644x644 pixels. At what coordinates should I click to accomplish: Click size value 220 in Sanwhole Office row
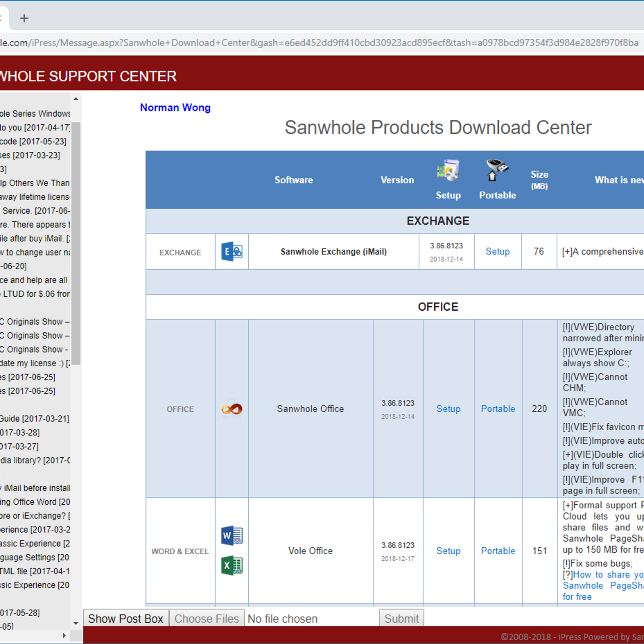(539, 409)
